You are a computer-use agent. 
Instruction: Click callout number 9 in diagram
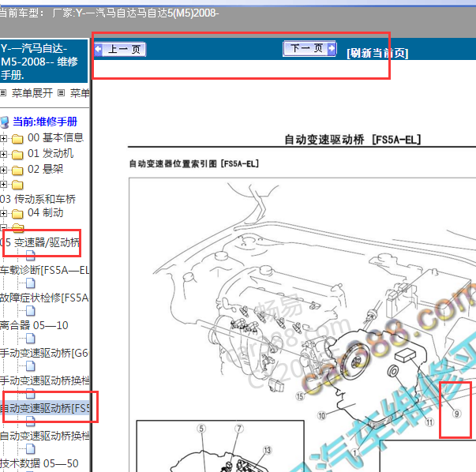tap(456, 414)
